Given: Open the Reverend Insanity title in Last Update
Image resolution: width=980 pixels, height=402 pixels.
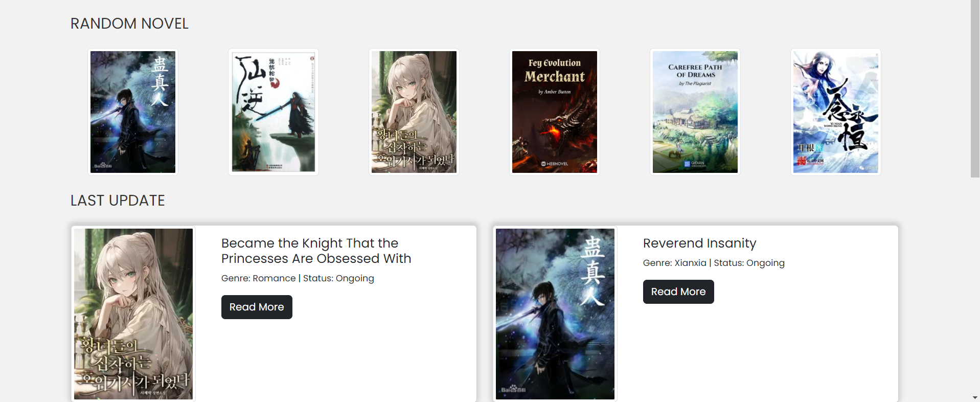Looking at the screenshot, I should click(x=699, y=243).
